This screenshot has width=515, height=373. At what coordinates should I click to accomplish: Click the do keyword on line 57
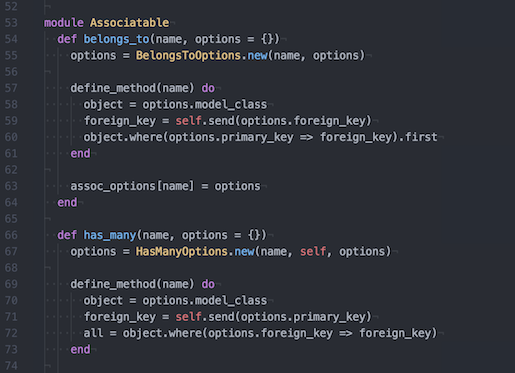click(208, 88)
